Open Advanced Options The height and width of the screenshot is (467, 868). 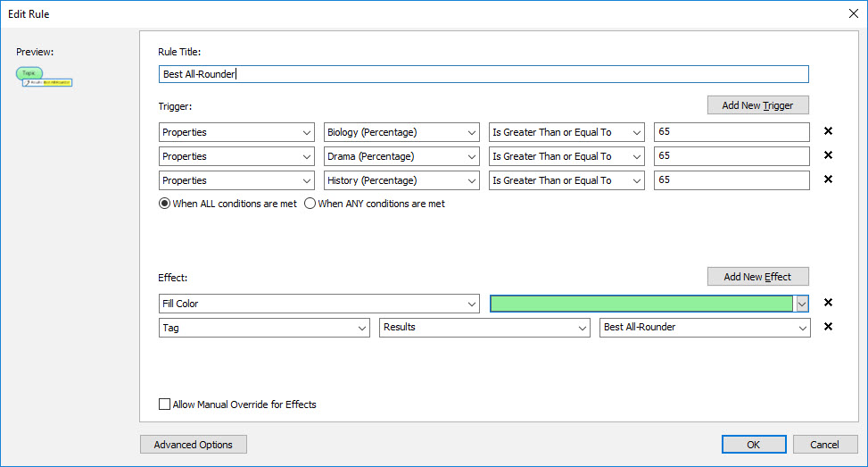tap(194, 445)
